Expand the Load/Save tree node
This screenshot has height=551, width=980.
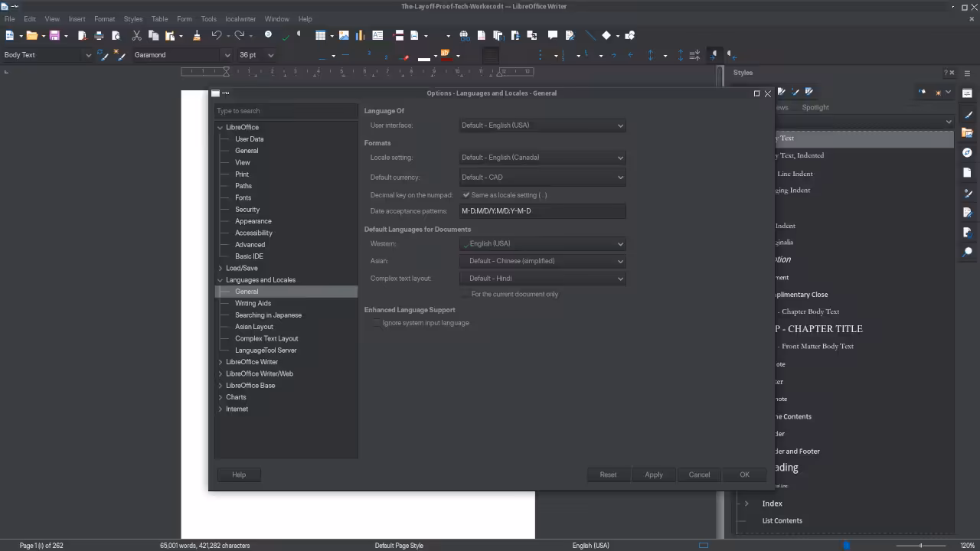(x=220, y=268)
